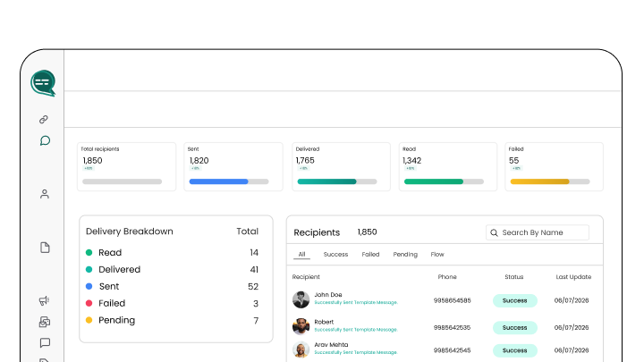644x362 pixels.
Task: Open the stacked images sidebar icon
Action: pos(45,322)
